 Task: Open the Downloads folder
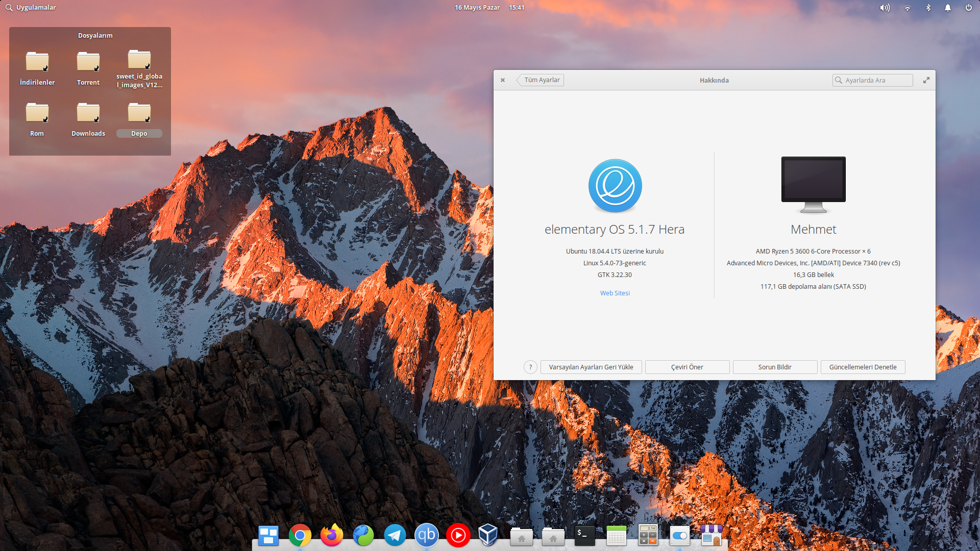click(88, 119)
